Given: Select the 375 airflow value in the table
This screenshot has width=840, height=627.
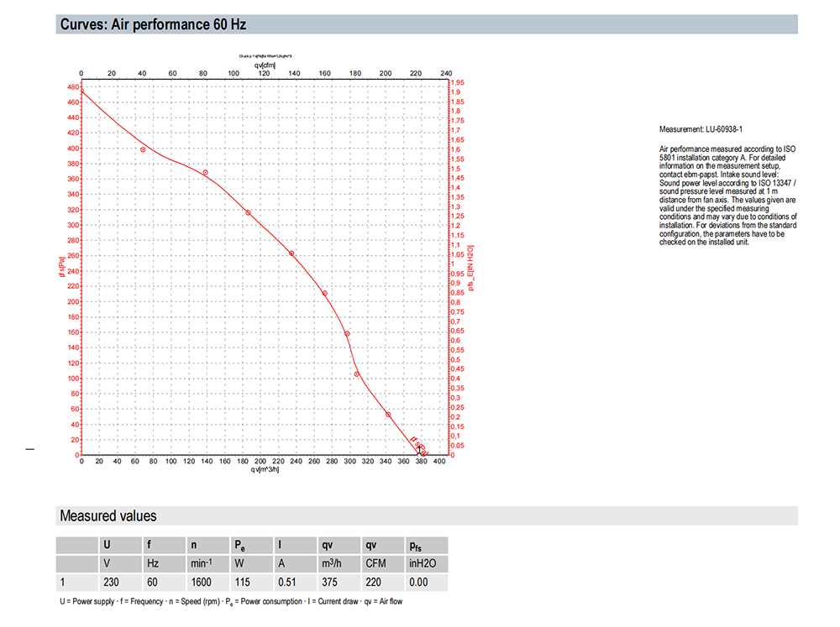Looking at the screenshot, I should 333,581.
